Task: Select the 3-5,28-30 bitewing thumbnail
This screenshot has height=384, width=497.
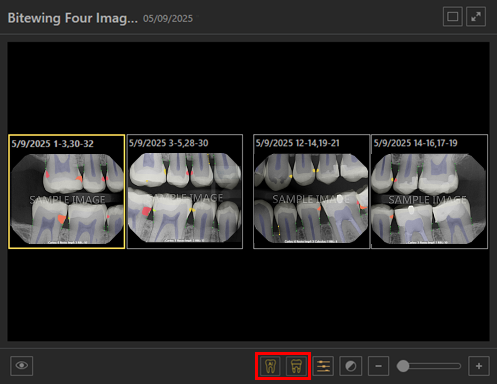Action: click(x=185, y=192)
